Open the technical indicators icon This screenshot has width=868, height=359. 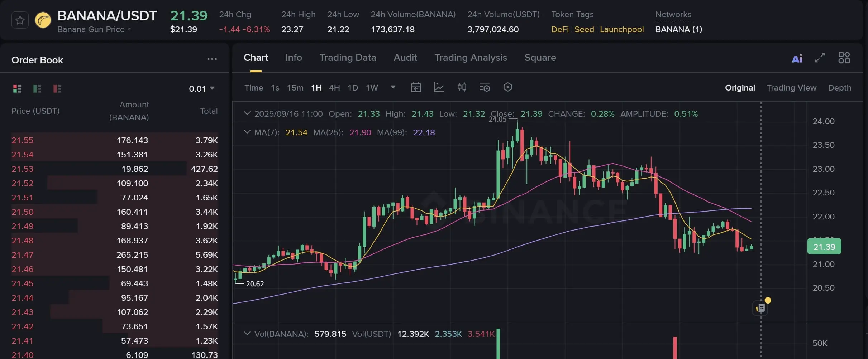point(485,87)
